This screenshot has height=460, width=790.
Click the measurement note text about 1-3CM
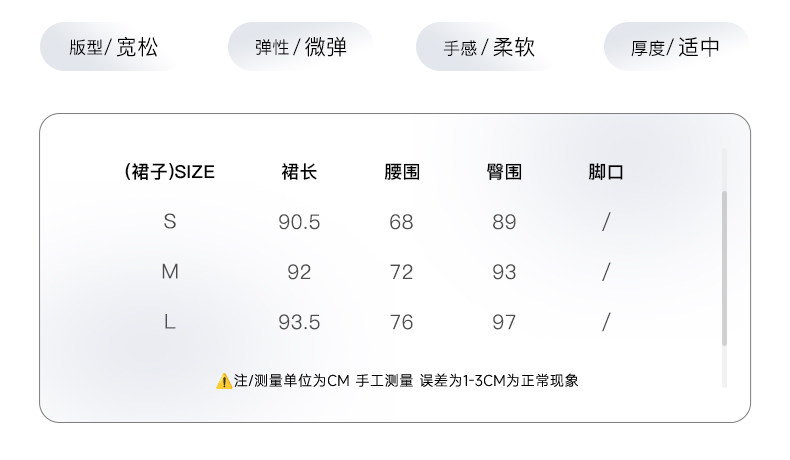pos(406,381)
